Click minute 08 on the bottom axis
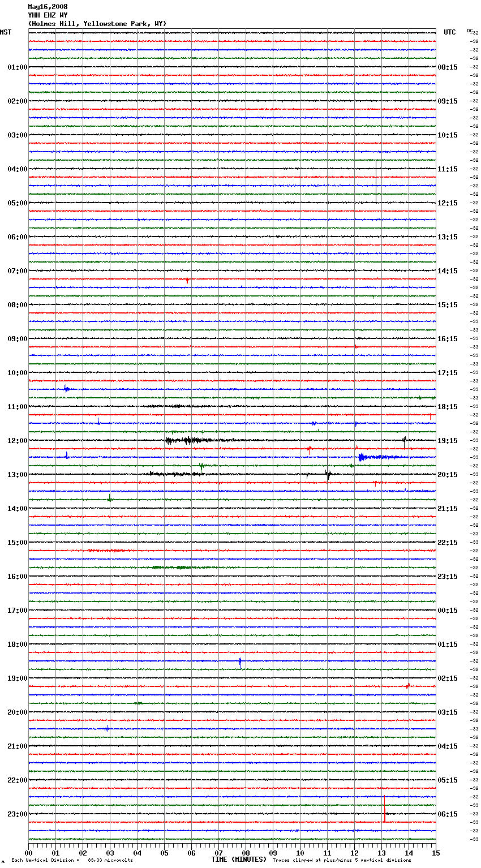Viewport: 481px width, 868px height. 246,853
